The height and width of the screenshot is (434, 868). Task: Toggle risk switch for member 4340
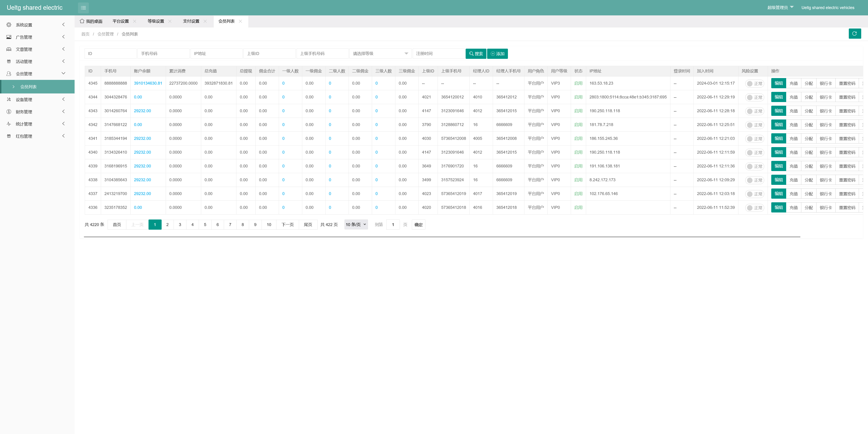click(754, 153)
